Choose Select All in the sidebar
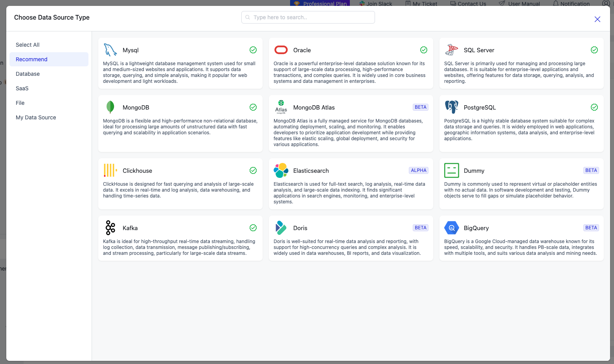 tap(49, 45)
